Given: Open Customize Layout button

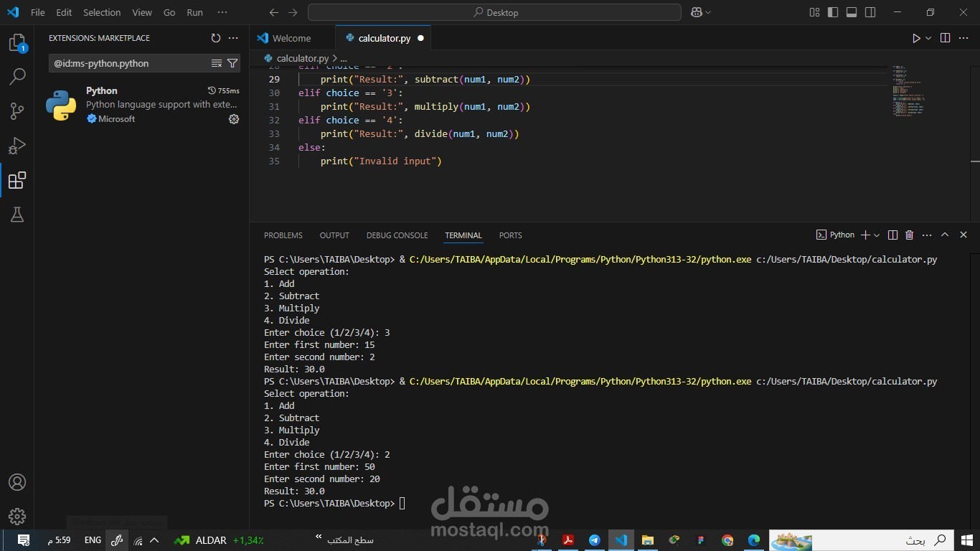Looking at the screenshot, I should (x=814, y=12).
